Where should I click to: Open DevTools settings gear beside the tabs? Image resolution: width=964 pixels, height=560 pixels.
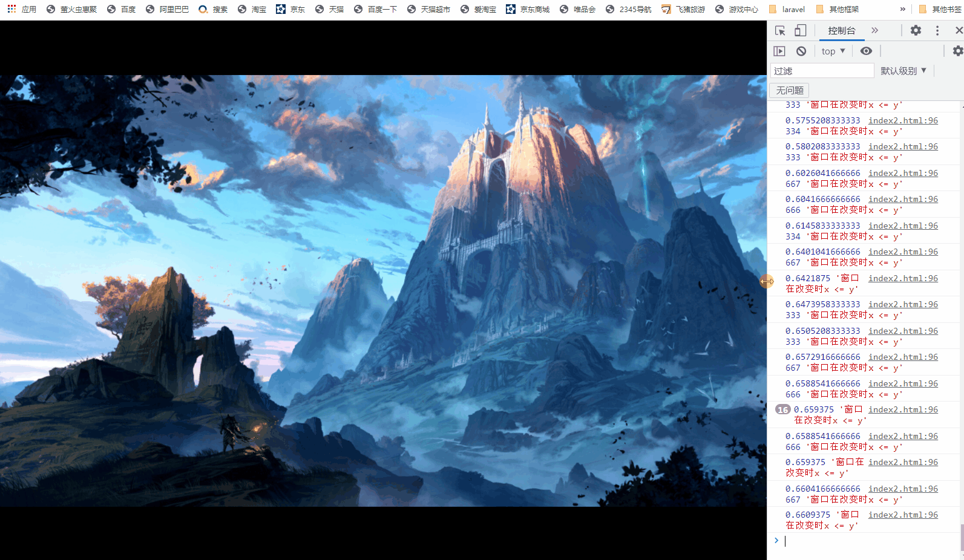pos(916,30)
